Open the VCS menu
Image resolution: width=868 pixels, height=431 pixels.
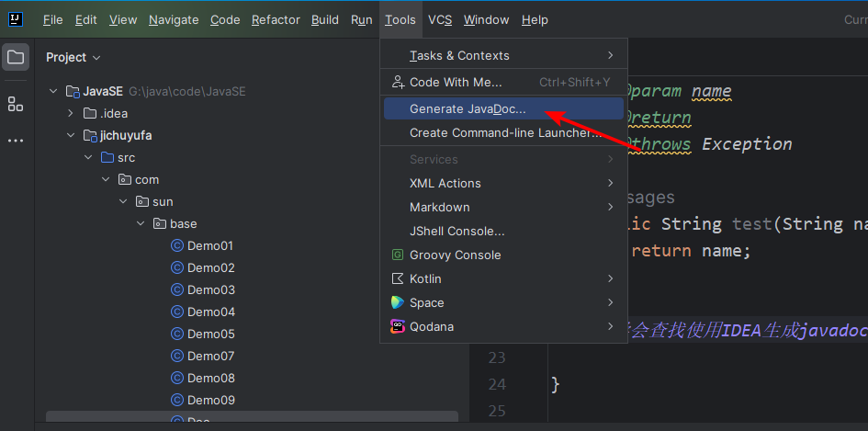click(440, 20)
